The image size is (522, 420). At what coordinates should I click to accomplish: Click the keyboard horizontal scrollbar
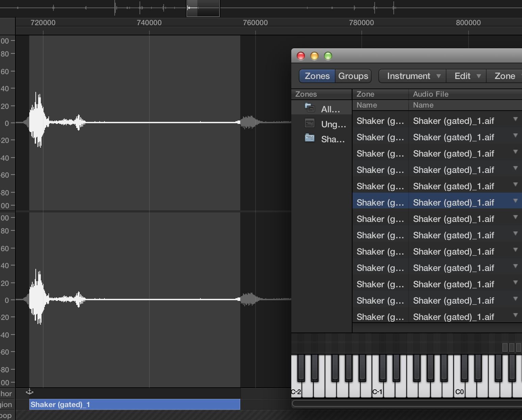coord(407,404)
